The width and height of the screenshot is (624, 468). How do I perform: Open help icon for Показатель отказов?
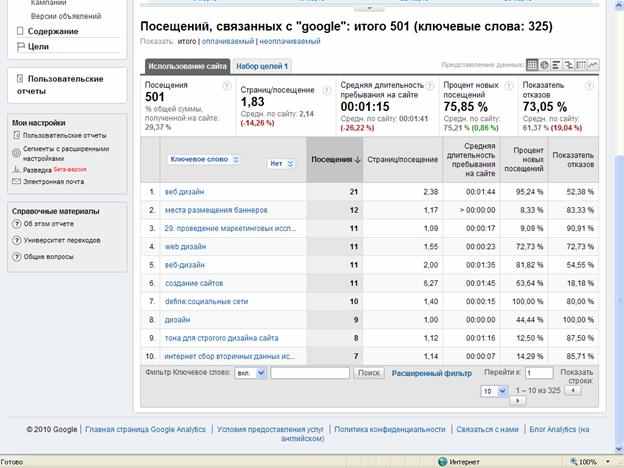click(x=589, y=86)
